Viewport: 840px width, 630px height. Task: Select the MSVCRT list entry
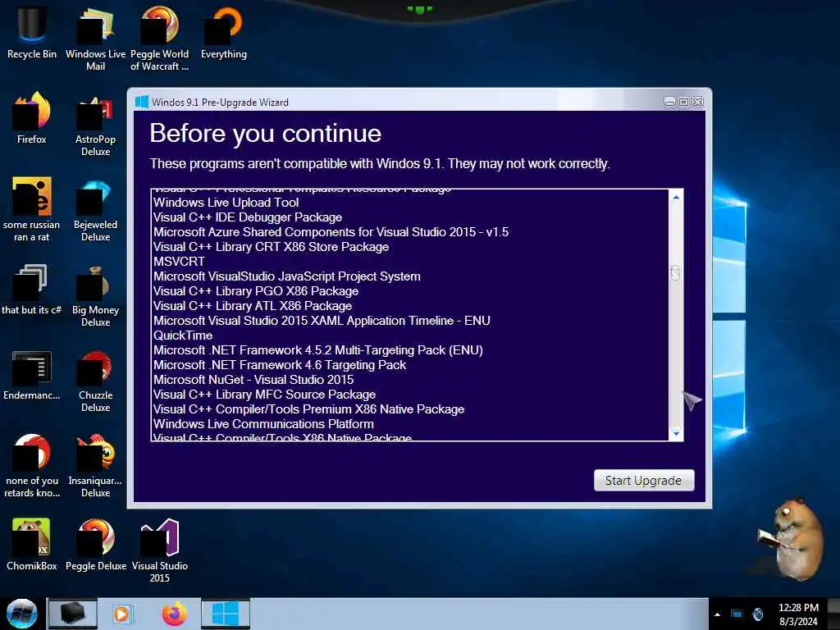coord(179,262)
